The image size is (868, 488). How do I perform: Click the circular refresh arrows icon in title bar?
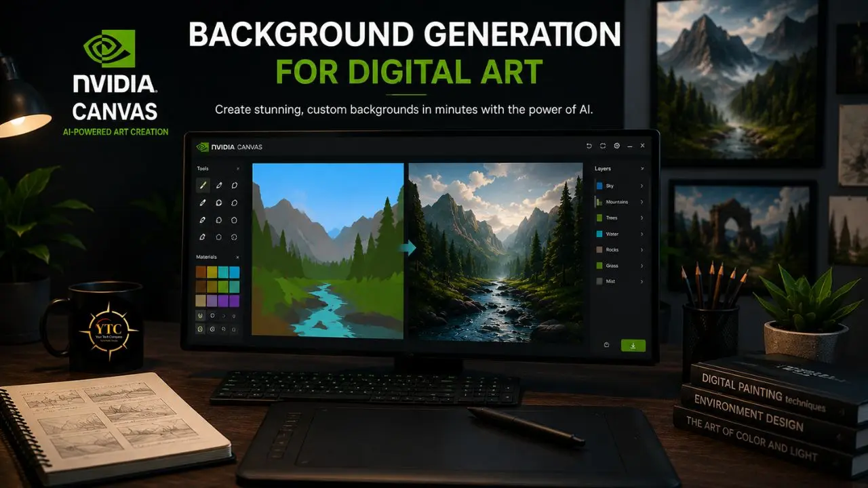click(x=602, y=146)
